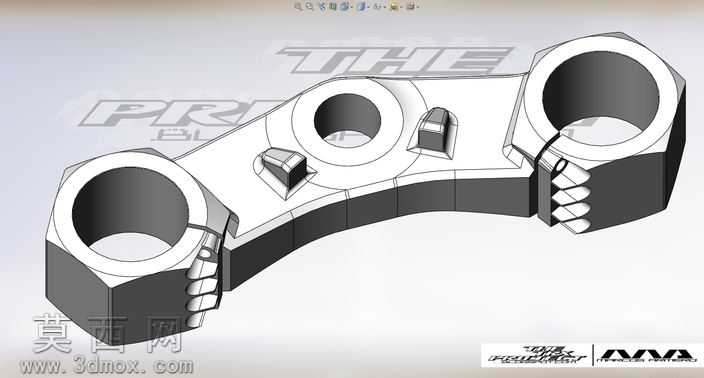This screenshot has height=378, width=704.
Task: Click the Display Style icon
Action: click(x=361, y=7)
